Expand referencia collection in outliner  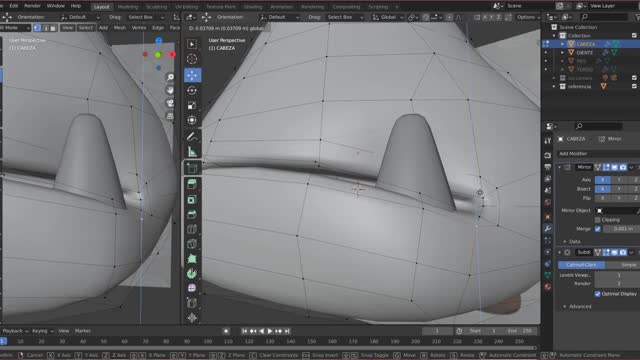tap(554, 87)
